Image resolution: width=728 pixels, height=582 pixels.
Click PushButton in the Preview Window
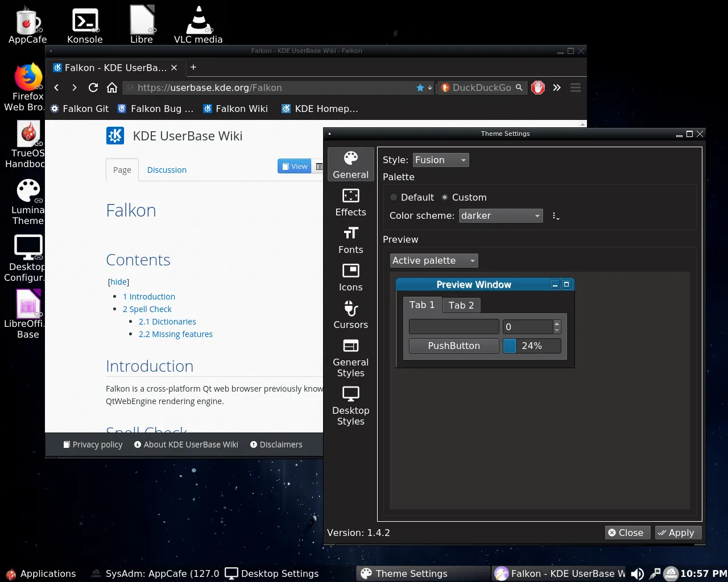click(x=454, y=346)
